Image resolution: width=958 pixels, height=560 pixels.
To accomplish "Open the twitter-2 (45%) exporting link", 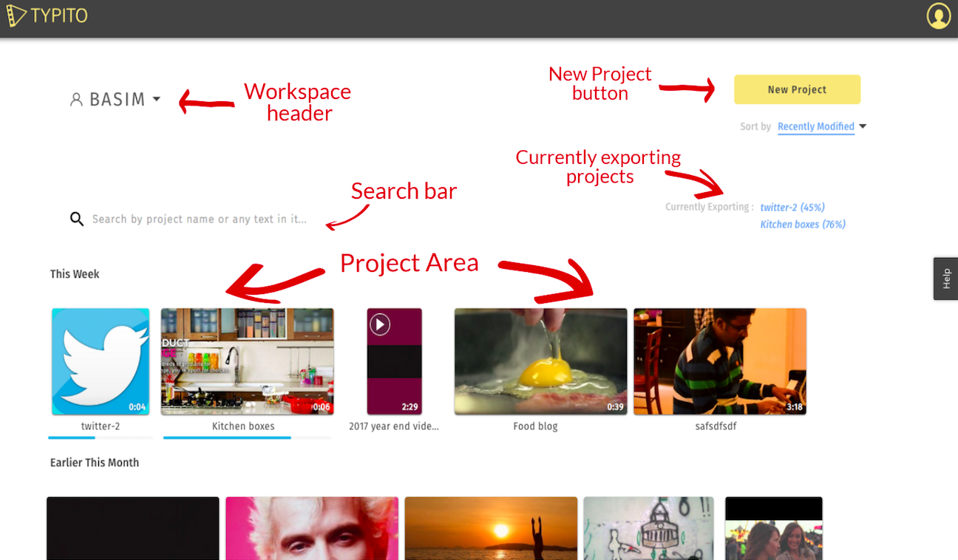I will pos(792,208).
